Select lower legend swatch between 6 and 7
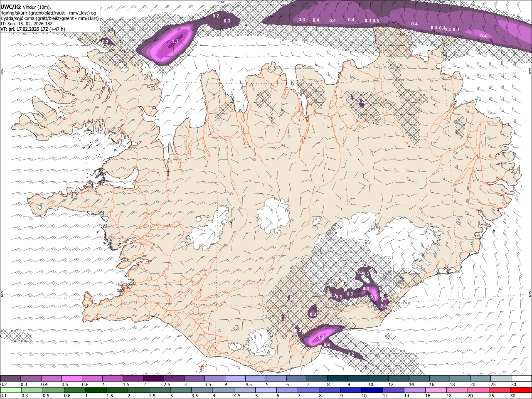This screenshot has width=532, height=399. (286, 390)
